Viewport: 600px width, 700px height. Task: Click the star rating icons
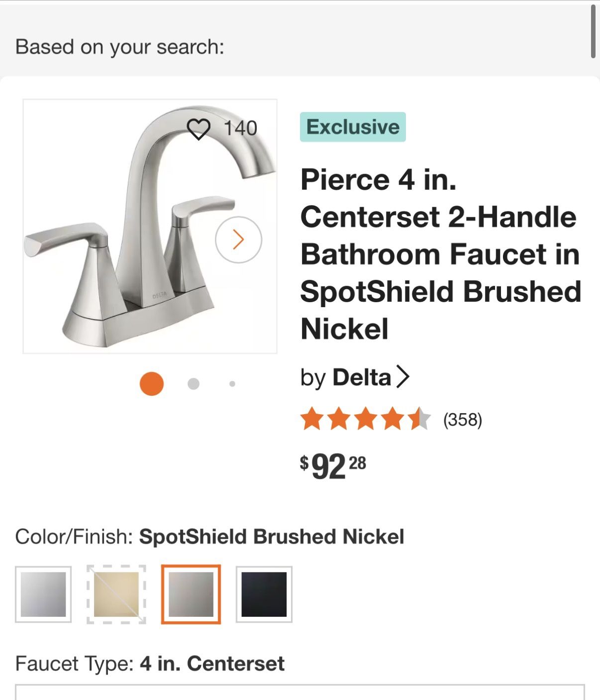point(365,419)
